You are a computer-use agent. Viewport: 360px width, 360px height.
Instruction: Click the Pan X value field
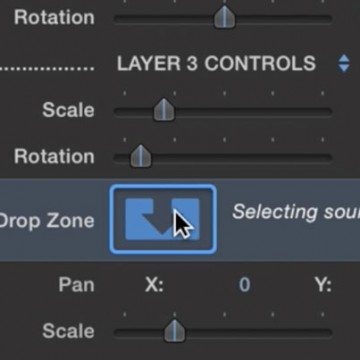coord(244,285)
